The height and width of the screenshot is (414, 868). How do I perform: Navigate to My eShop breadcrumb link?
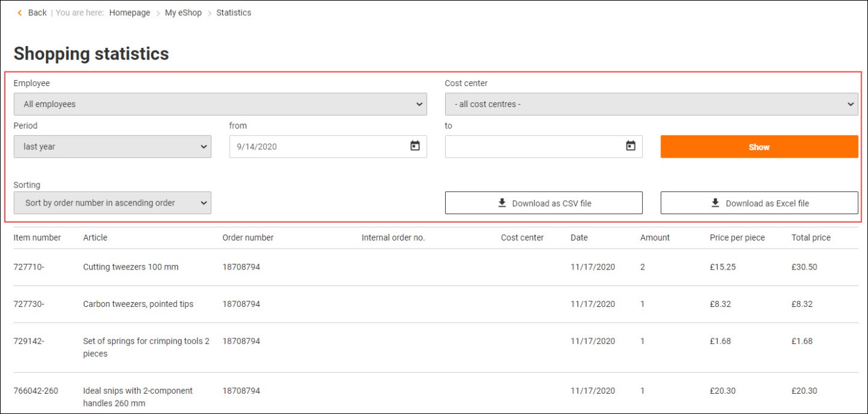[183, 13]
